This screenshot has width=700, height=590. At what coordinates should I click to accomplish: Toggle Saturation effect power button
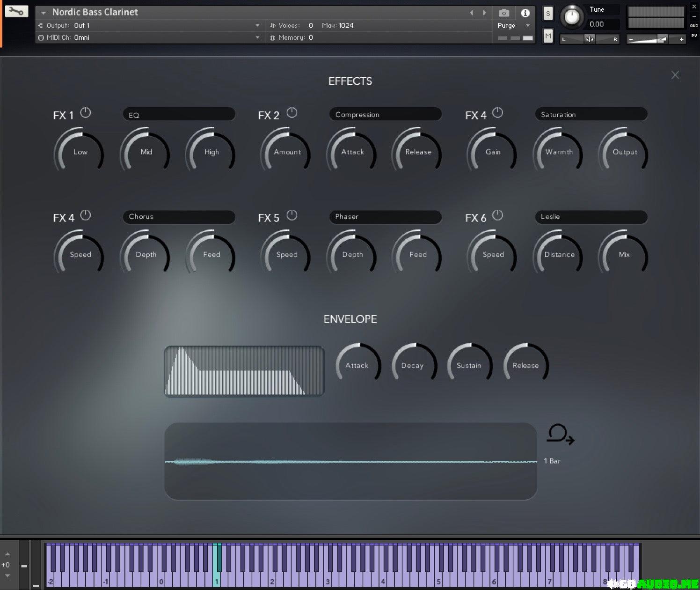tap(497, 113)
